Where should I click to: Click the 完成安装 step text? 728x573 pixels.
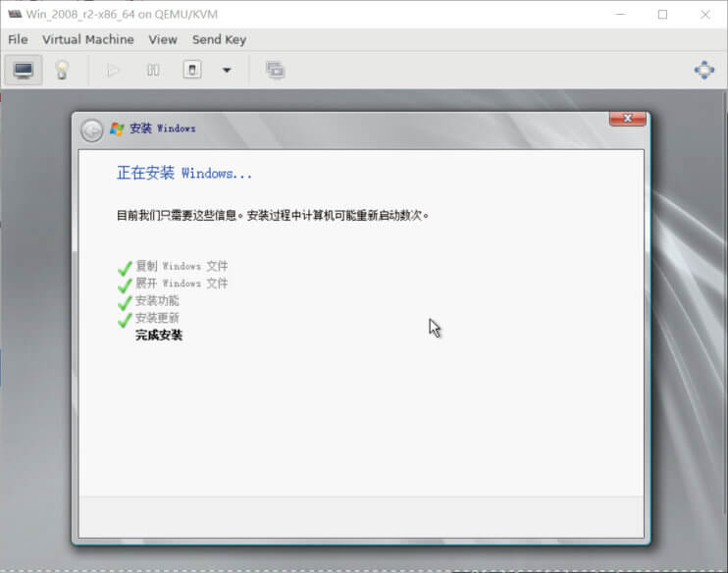159,335
